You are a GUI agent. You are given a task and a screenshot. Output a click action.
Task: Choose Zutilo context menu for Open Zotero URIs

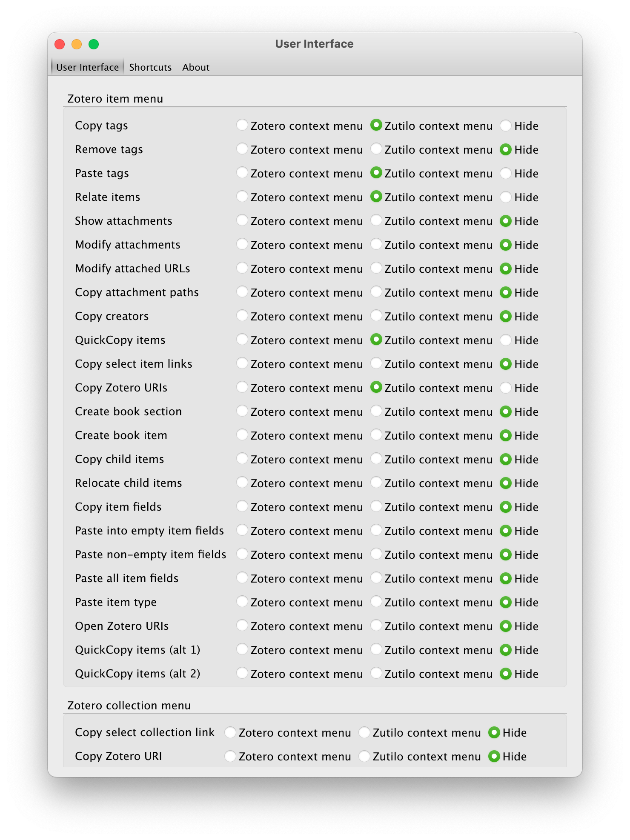coord(376,626)
